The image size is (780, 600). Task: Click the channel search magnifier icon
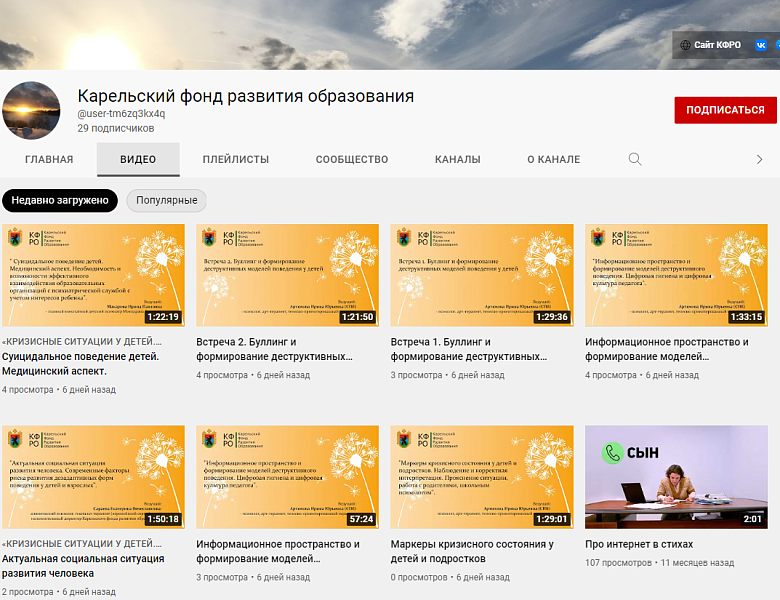coord(635,159)
